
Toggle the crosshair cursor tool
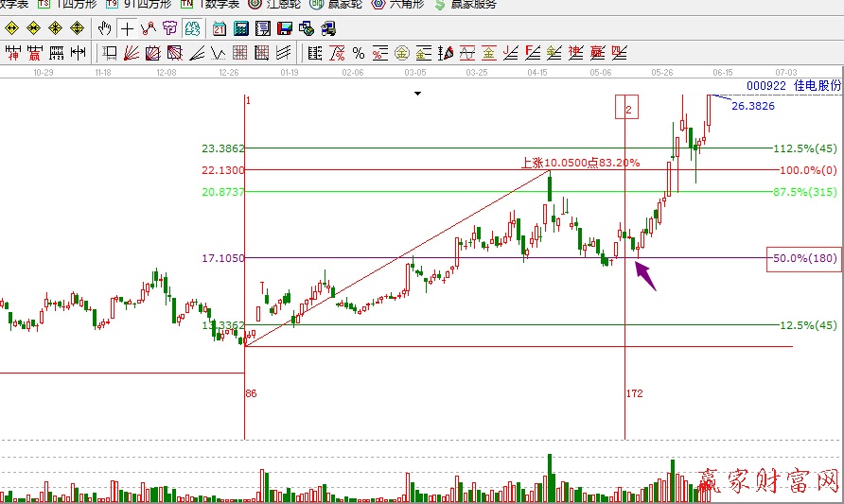point(126,28)
